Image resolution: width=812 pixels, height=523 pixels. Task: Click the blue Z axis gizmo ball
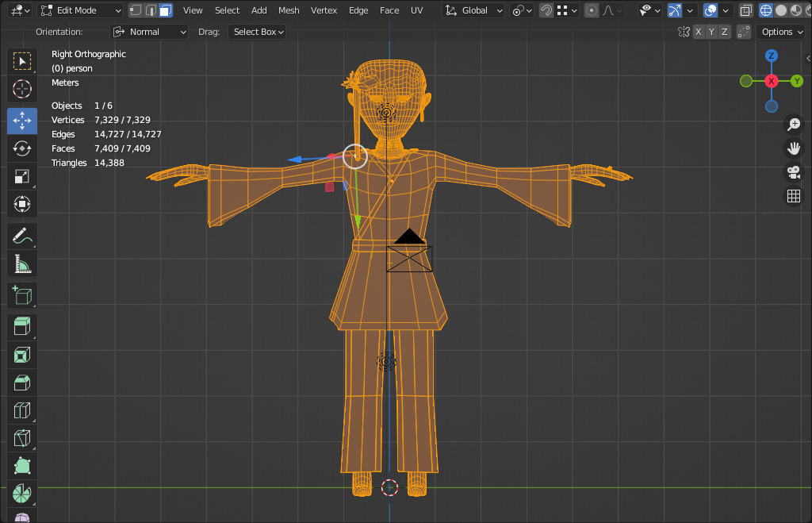point(772,56)
